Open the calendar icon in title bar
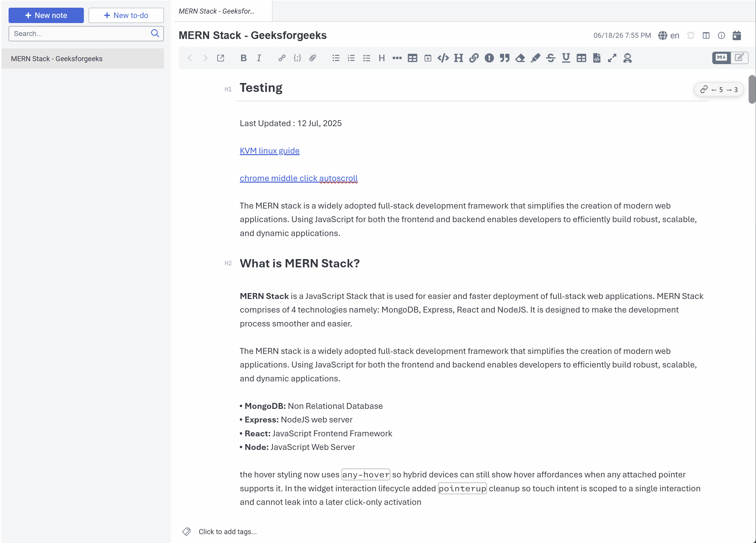This screenshot has height=543, width=756. [737, 35]
